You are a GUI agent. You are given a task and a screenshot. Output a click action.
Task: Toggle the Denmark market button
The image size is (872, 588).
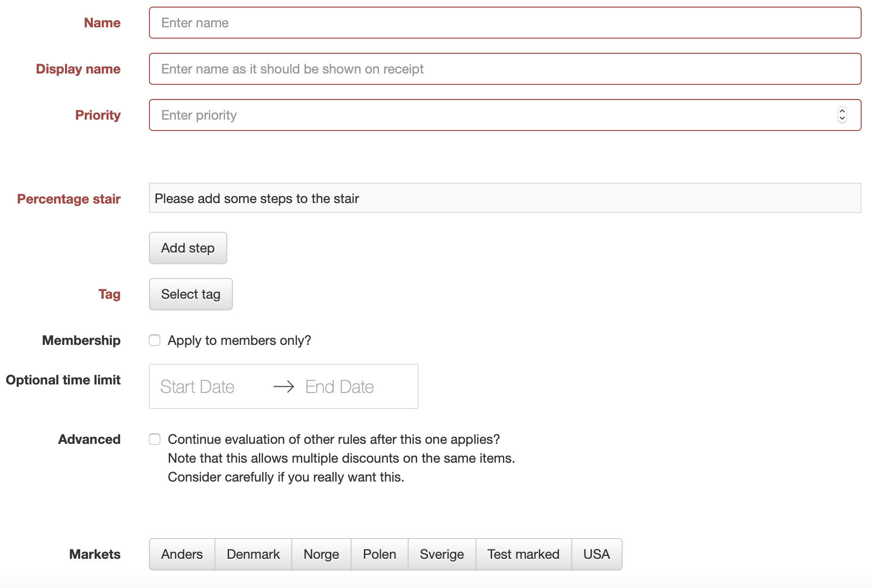(253, 554)
